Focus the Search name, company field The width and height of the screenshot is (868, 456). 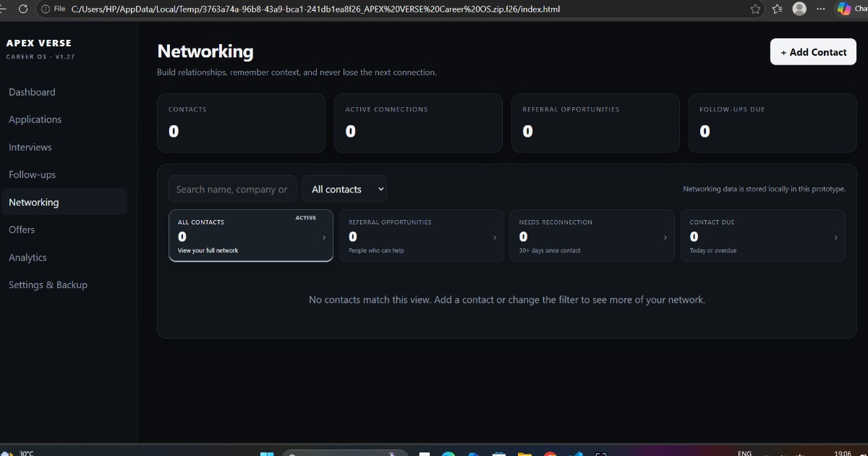tap(232, 189)
